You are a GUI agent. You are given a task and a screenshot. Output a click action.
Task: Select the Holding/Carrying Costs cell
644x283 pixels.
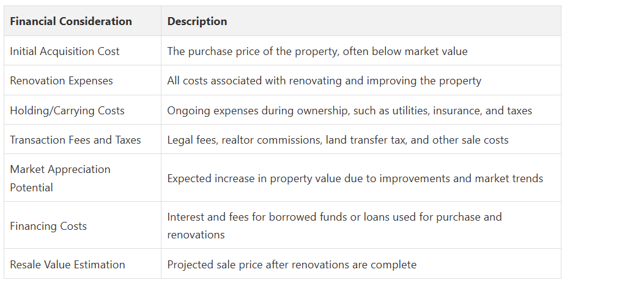(x=67, y=111)
